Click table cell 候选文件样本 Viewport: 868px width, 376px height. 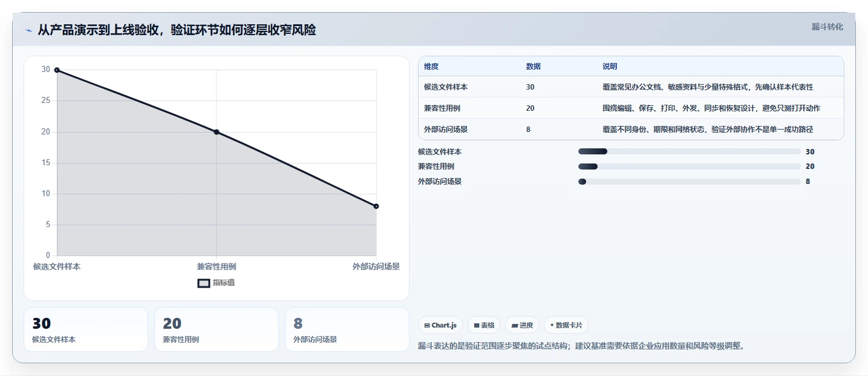point(446,87)
